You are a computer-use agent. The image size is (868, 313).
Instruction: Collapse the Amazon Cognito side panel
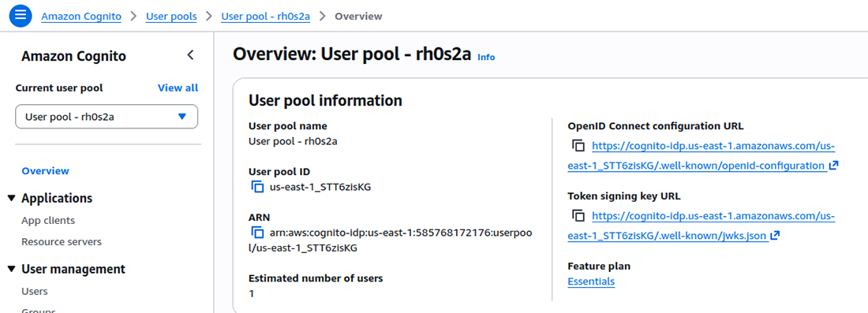click(x=190, y=54)
